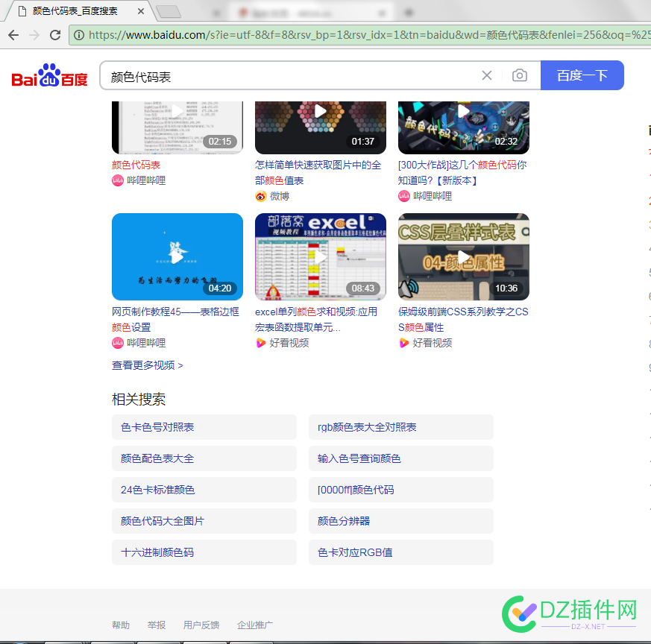Select related search 十六进制颜色码
The height and width of the screenshot is (644, 651).
coord(204,552)
